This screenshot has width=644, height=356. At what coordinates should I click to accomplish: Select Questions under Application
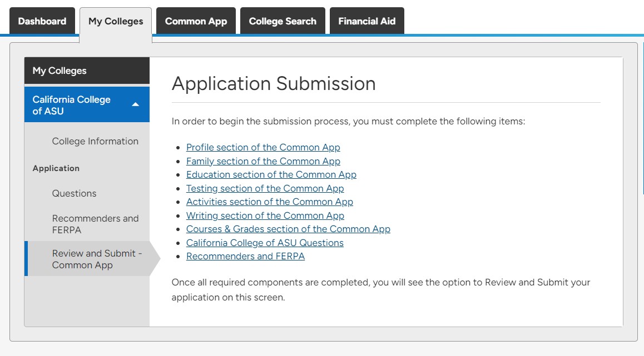73,193
